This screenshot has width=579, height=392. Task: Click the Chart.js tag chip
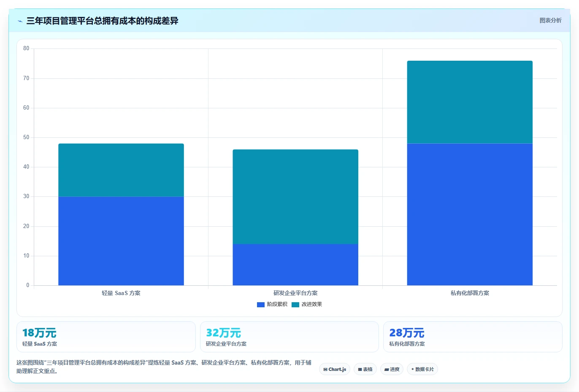click(x=335, y=369)
